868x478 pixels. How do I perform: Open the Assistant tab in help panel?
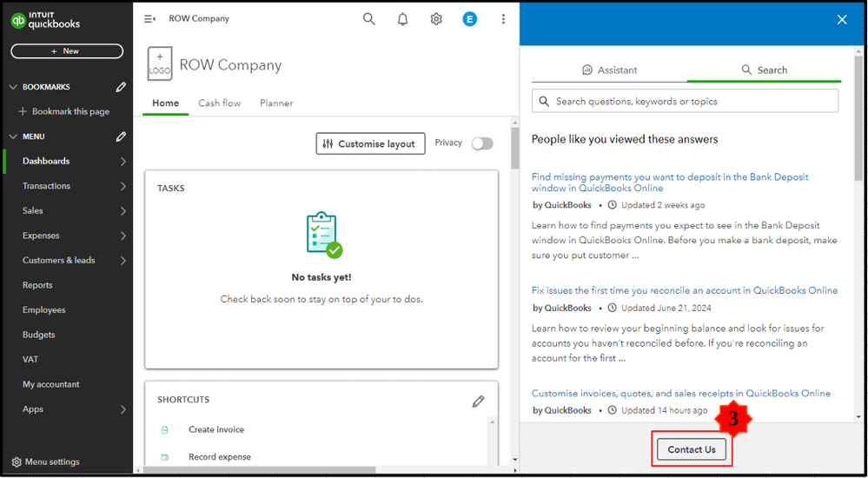609,70
